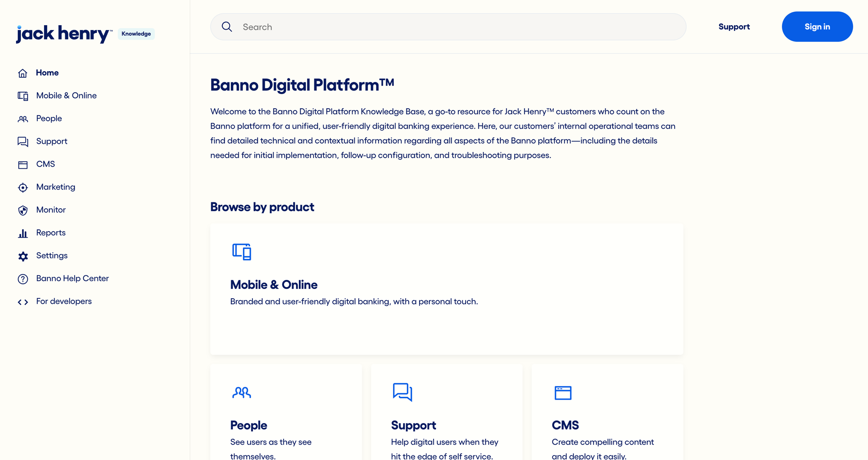The image size is (868, 460).
Task: Click the Reports bar chart icon
Action: tap(23, 233)
